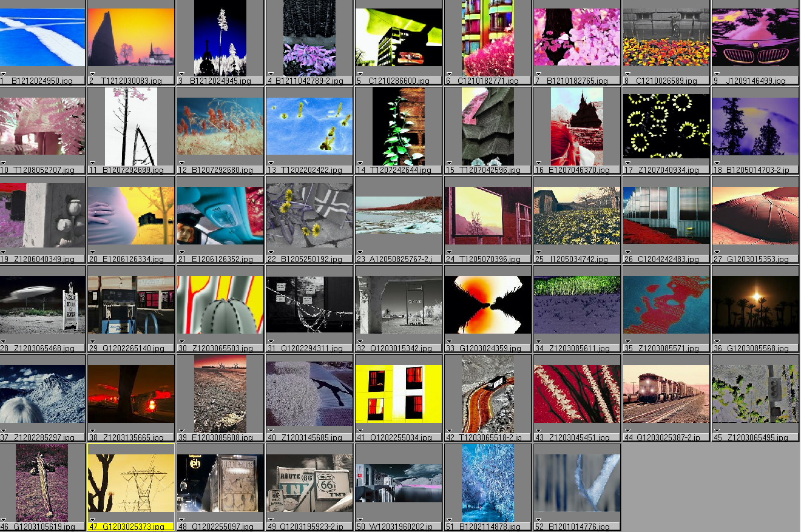Viewport: 801px width, 532px height.
Task: Expand the arrow menu for thumbnail 9 BMW
Action: coord(717,73)
